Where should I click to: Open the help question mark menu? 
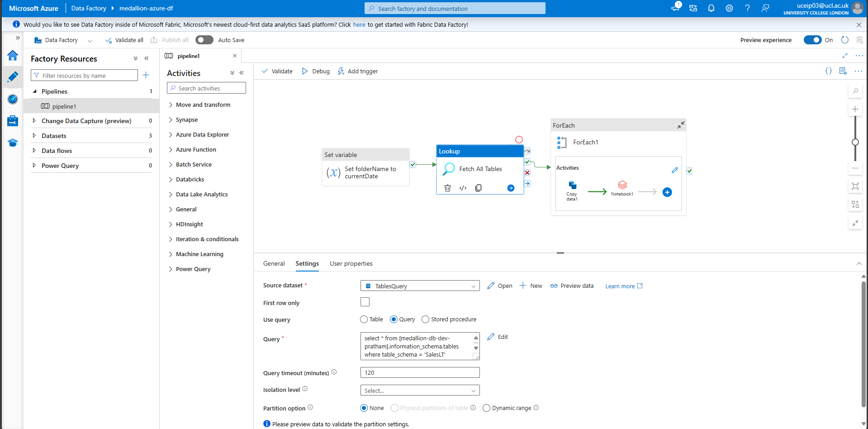click(747, 8)
